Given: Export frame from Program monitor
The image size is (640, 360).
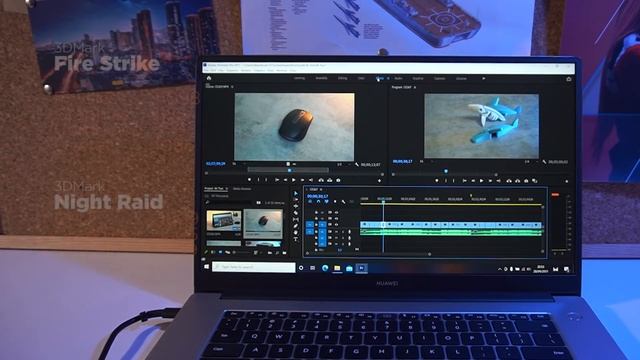Looking at the screenshot, I should (526, 180).
